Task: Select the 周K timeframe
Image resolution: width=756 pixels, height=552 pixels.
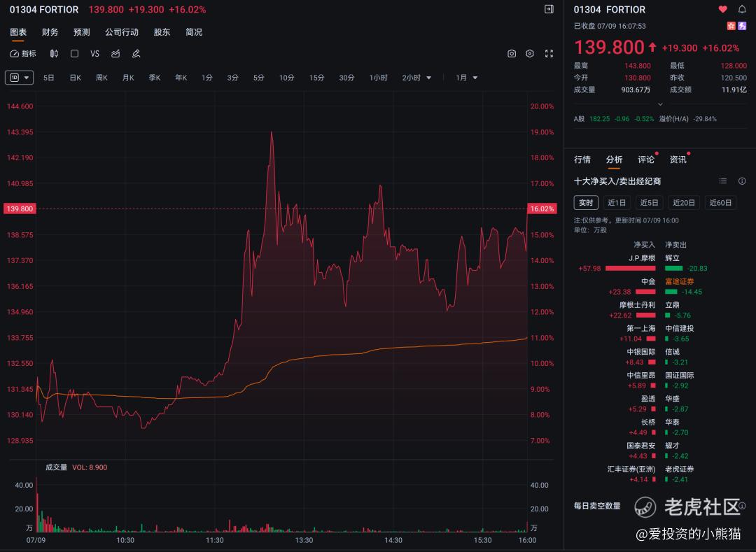Action: (101, 78)
